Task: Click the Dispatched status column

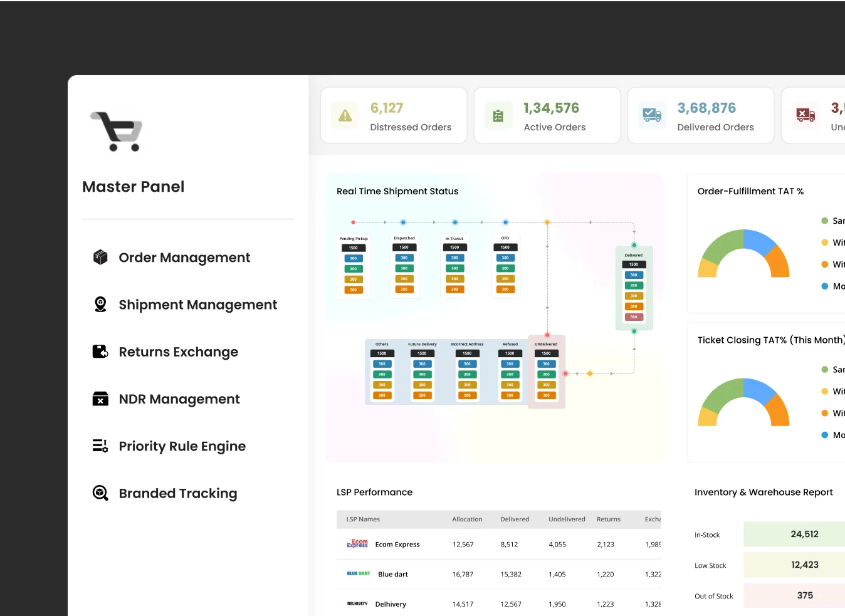Action: pyautogui.click(x=404, y=266)
